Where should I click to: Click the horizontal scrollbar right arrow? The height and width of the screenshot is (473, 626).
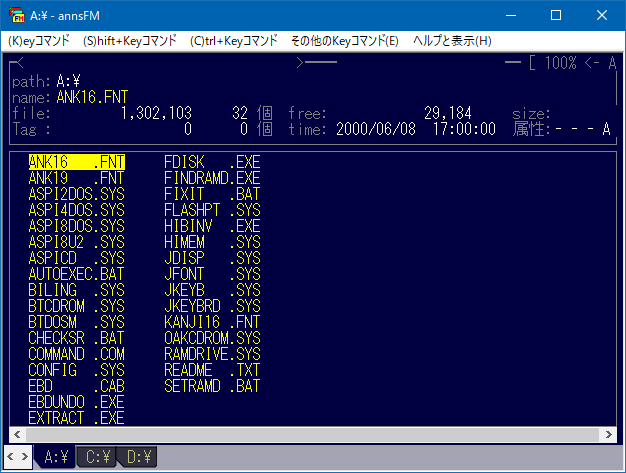(x=608, y=434)
